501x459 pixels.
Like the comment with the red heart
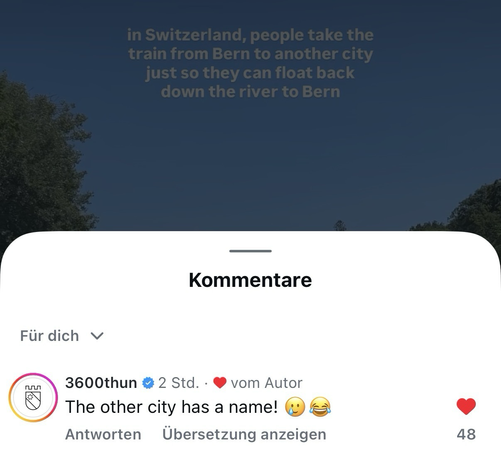coord(466,406)
